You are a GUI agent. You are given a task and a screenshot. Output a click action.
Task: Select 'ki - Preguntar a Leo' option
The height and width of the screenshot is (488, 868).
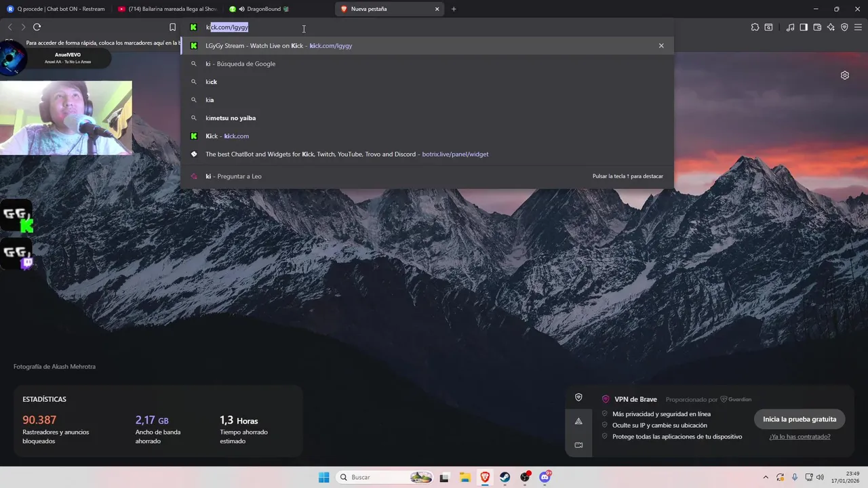coord(427,176)
